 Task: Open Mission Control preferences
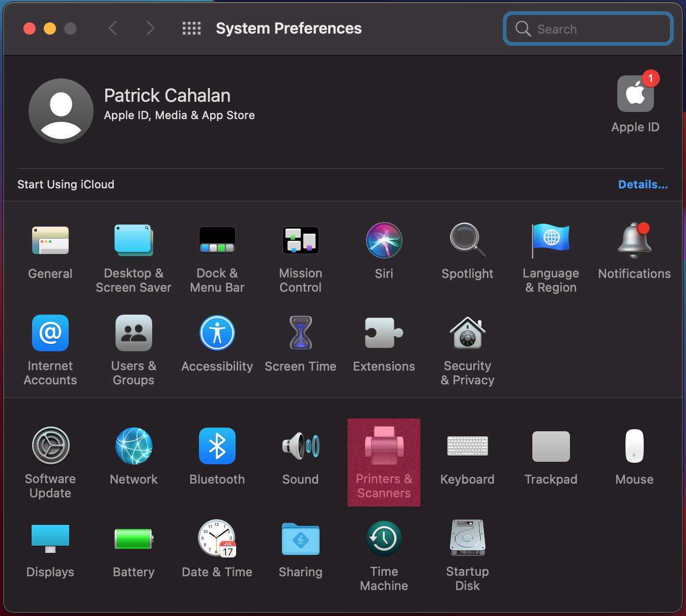coord(300,240)
